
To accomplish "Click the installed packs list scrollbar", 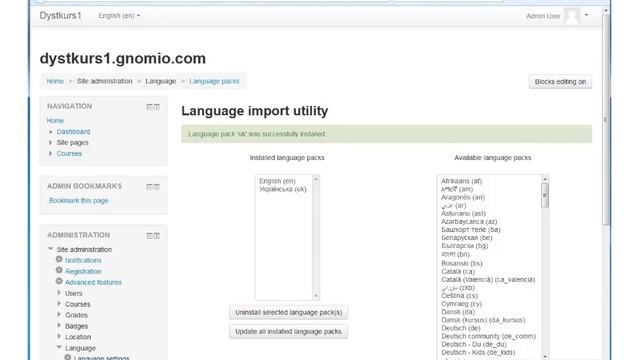I will pos(316,237).
